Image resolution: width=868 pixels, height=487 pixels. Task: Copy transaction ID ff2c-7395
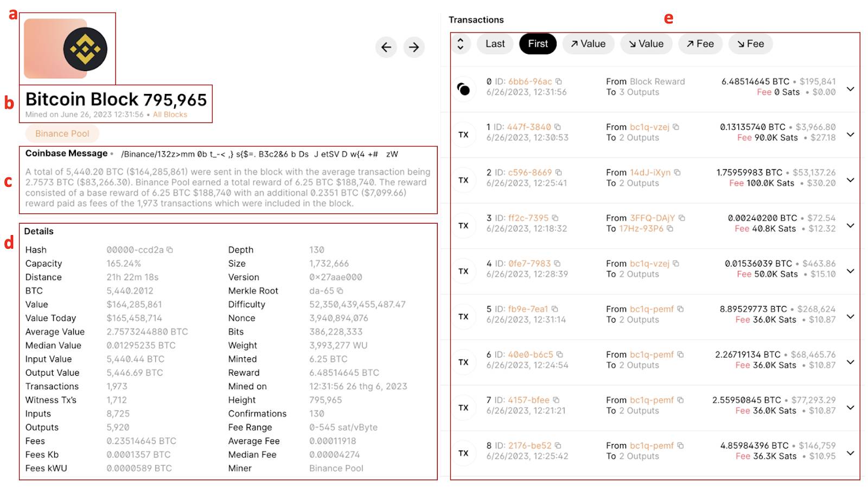556,218
